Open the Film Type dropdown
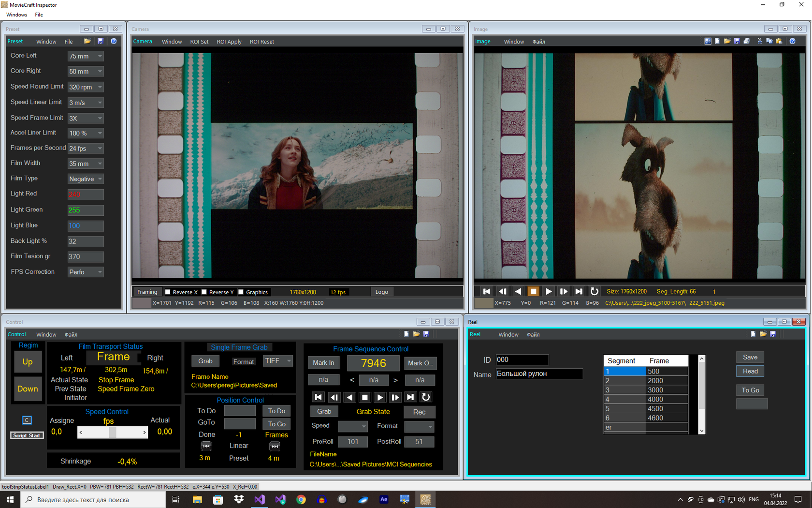Image resolution: width=812 pixels, height=508 pixels. click(x=86, y=179)
